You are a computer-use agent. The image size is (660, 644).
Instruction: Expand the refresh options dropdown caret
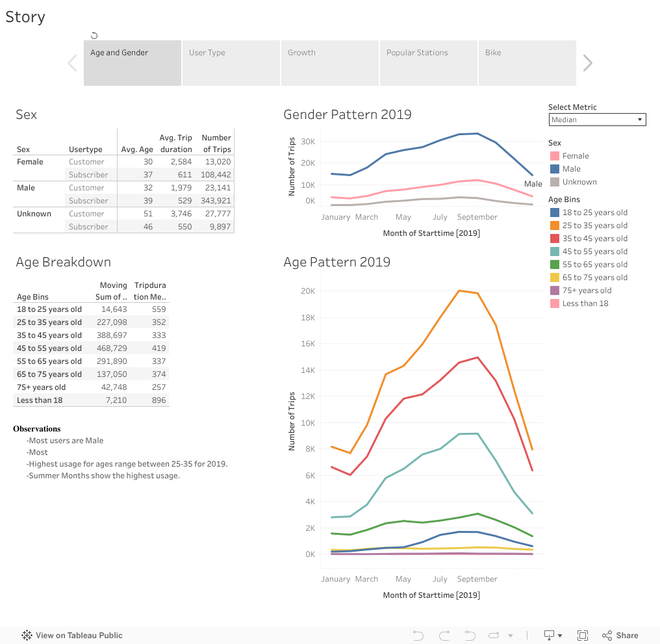pos(511,636)
